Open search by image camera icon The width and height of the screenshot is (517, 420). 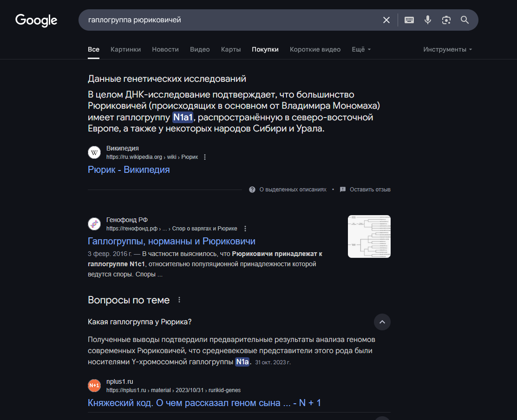click(x=446, y=20)
